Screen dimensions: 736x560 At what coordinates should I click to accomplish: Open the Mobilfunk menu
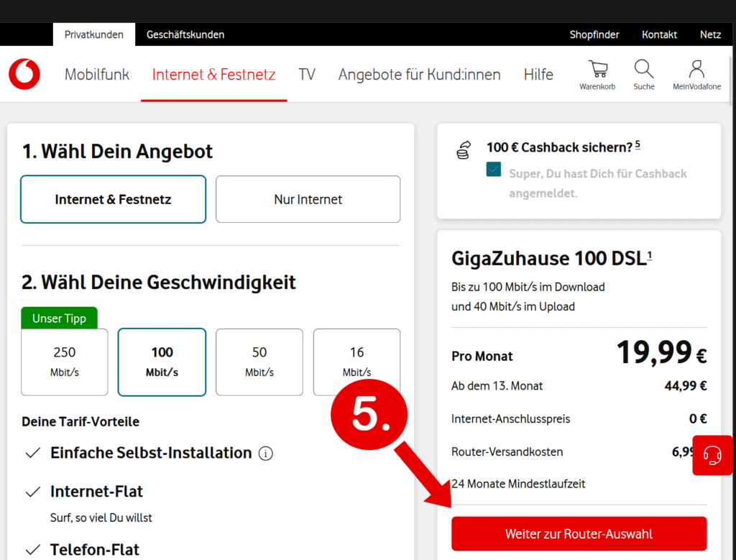(x=97, y=74)
